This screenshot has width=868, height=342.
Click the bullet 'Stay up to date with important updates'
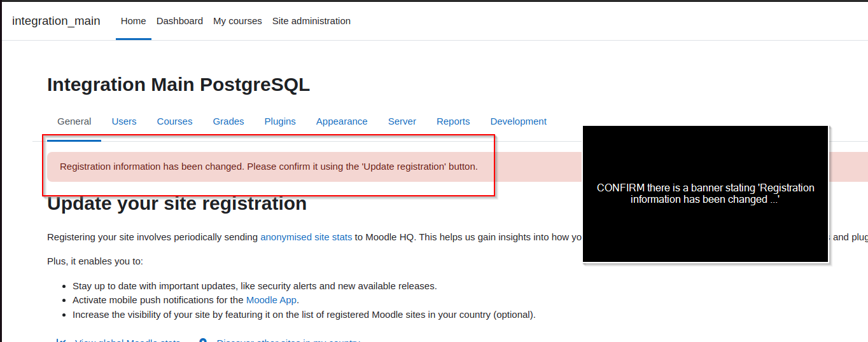255,286
